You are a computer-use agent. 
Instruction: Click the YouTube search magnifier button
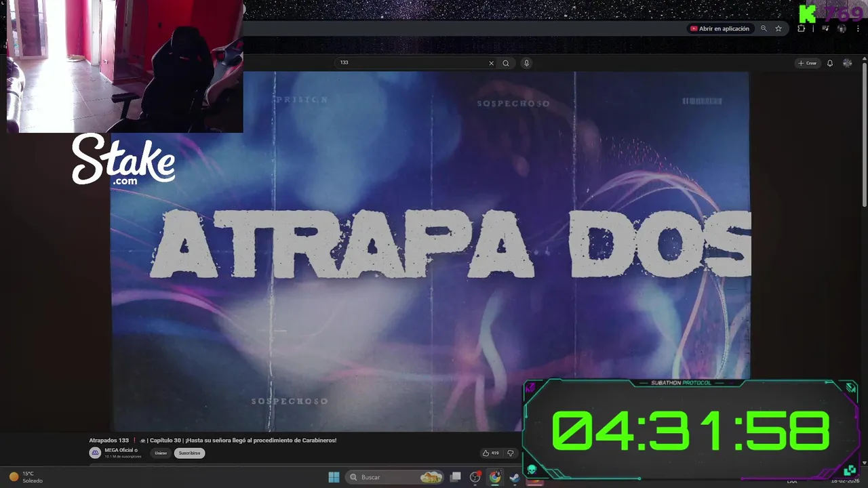pos(506,63)
